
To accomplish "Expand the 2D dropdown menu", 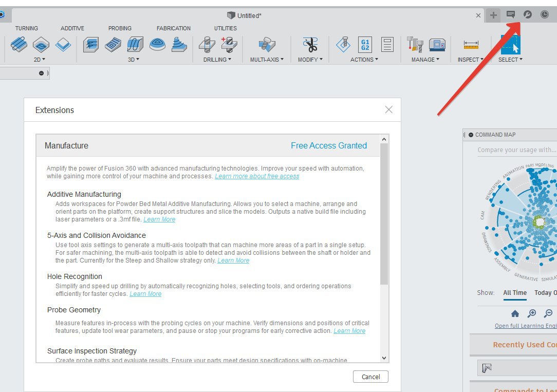I will [x=40, y=60].
